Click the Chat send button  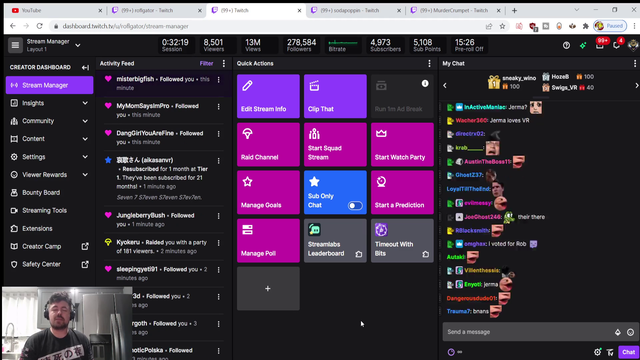628,352
